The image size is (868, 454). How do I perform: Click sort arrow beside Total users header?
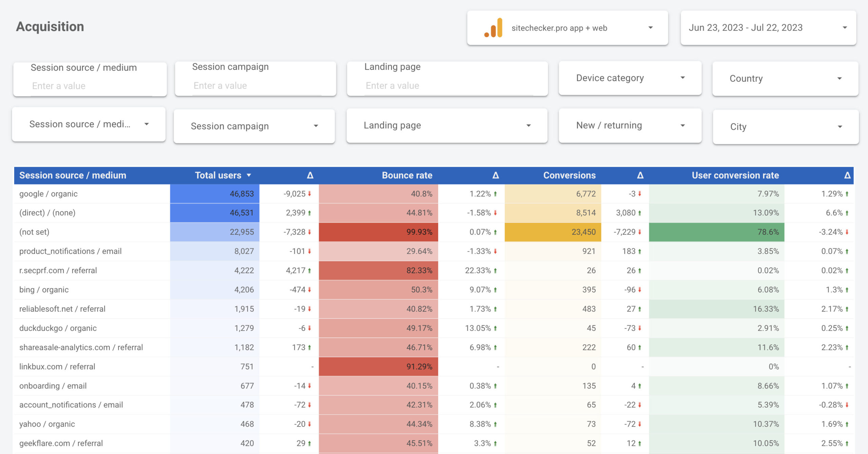(x=249, y=175)
